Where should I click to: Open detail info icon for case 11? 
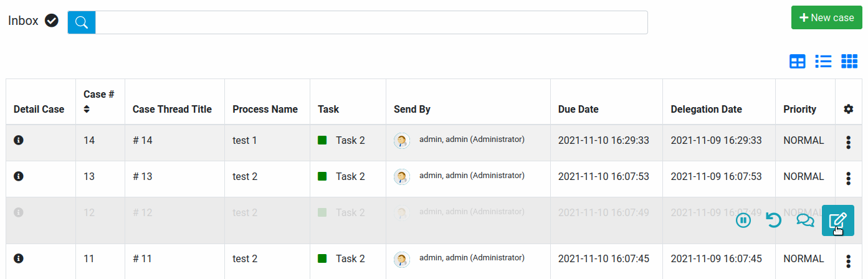(x=19, y=258)
